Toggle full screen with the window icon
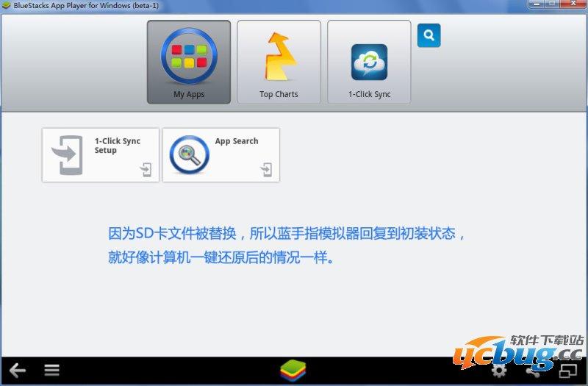The height and width of the screenshot is (386, 588). (567, 371)
